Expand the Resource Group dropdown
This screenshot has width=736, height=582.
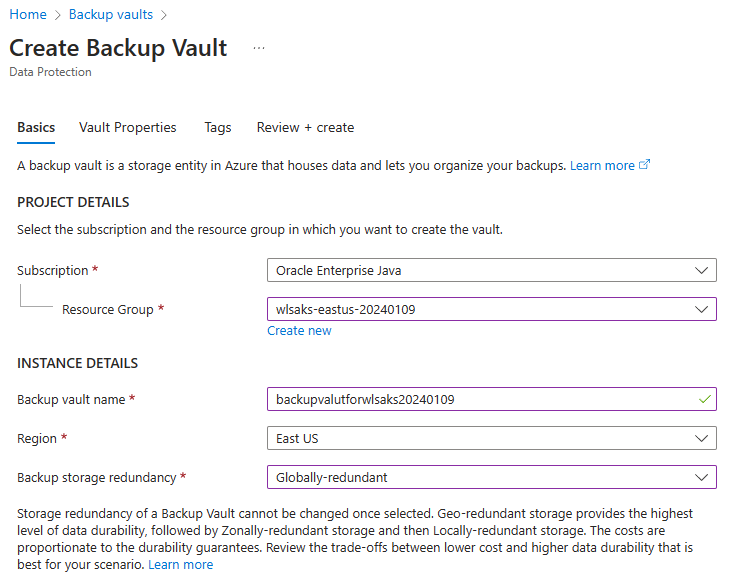tap(491, 309)
